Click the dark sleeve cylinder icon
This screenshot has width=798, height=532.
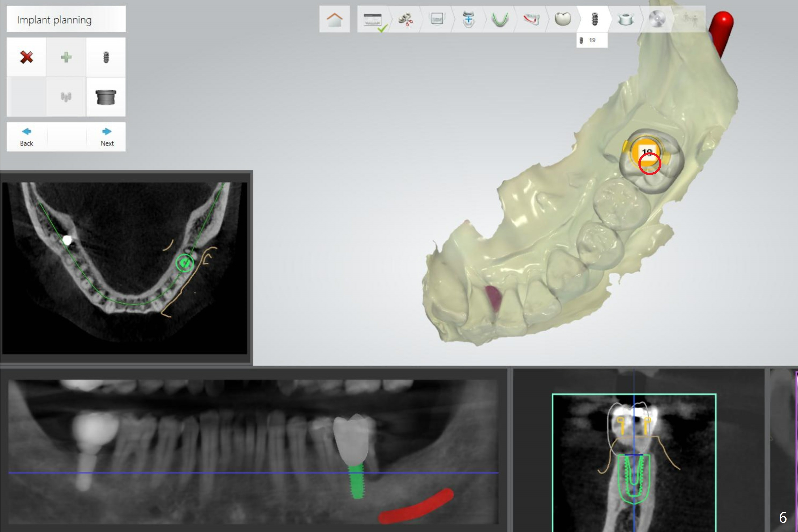point(106,97)
